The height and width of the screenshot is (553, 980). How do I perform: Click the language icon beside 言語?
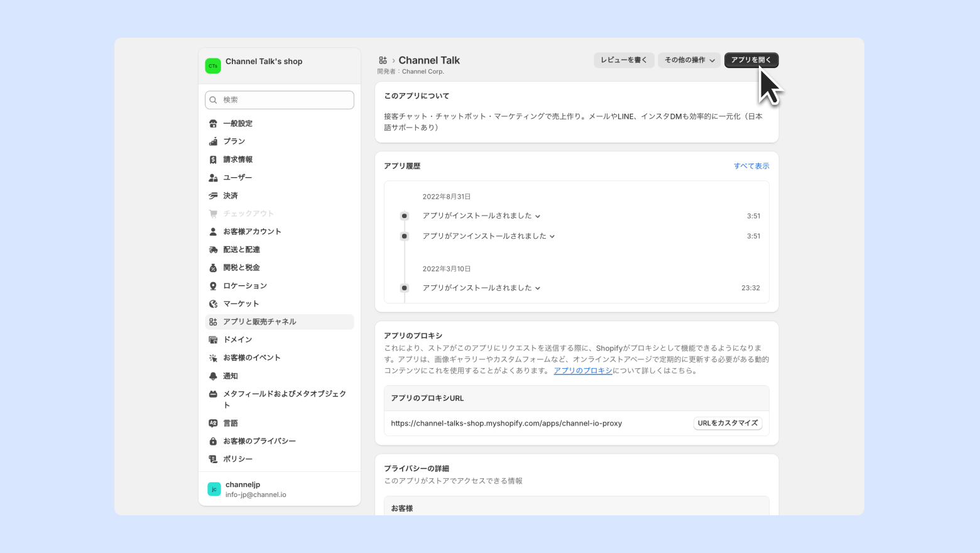click(x=213, y=424)
